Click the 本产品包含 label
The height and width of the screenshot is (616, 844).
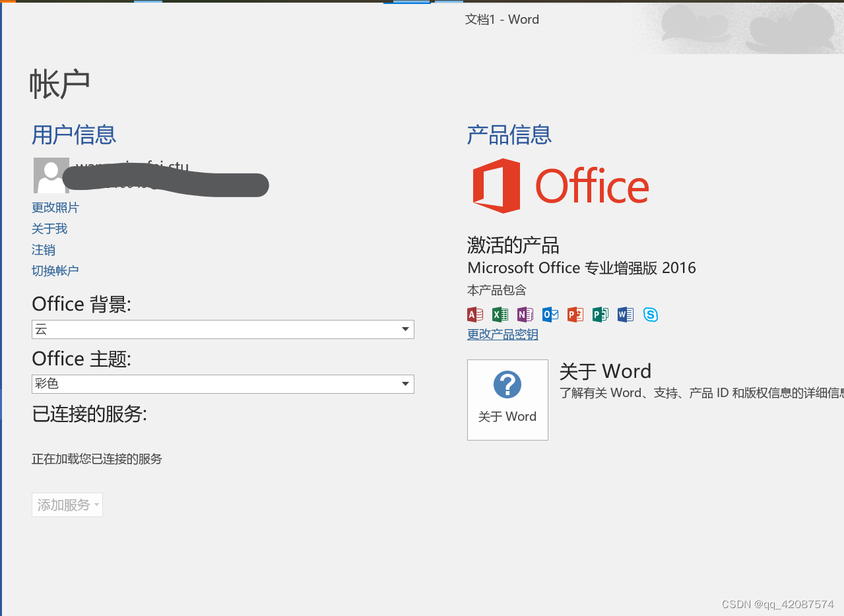[497, 290]
